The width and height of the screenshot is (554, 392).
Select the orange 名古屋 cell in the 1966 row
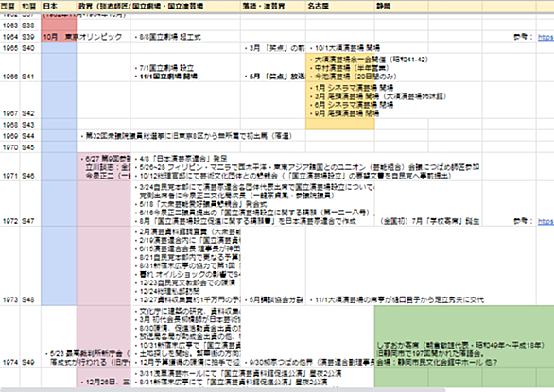pyautogui.click(x=340, y=67)
